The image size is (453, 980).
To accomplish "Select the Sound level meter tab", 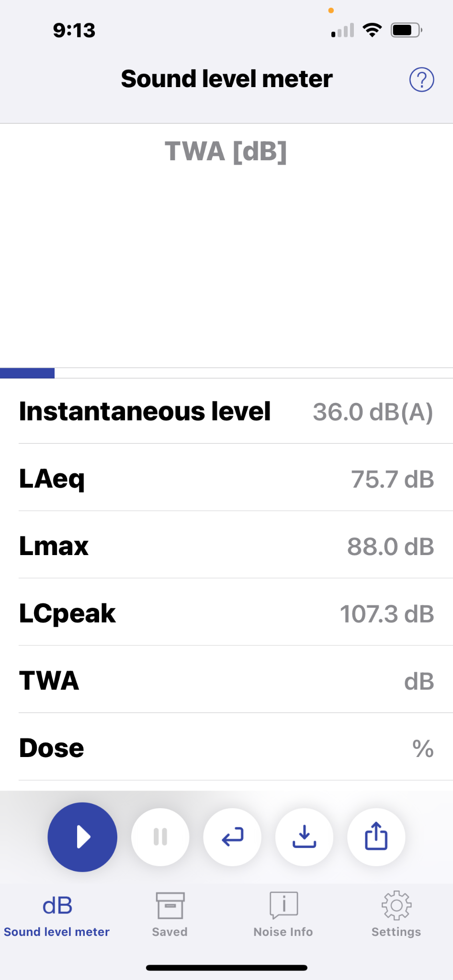I will pyautogui.click(x=57, y=914).
